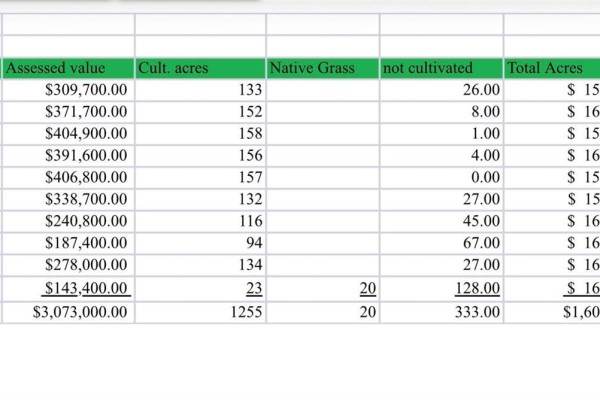Select the "Cult. acres" header cell
The width and height of the screenshot is (600, 400).
coord(201,69)
